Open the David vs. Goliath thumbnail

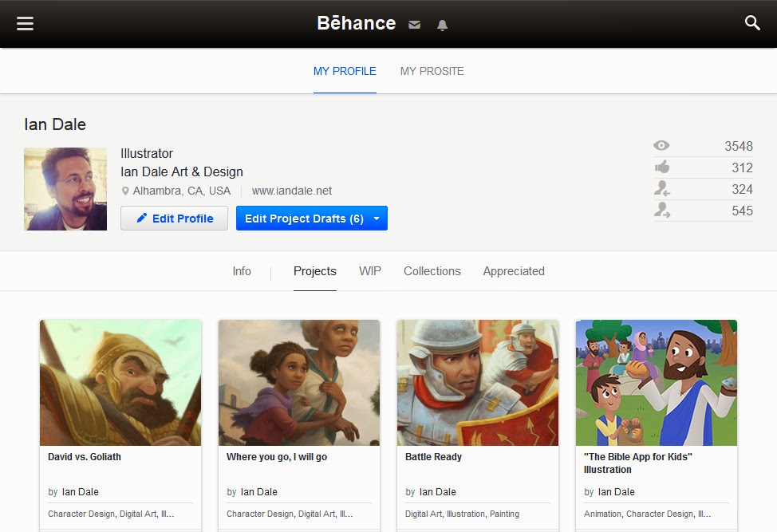point(120,383)
